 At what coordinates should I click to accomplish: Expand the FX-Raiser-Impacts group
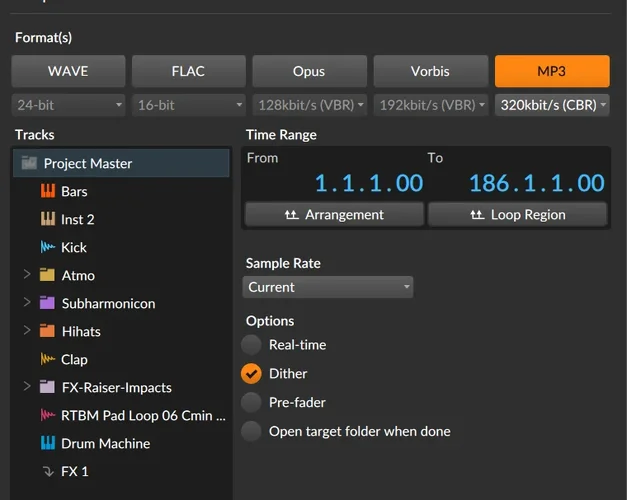(26, 387)
